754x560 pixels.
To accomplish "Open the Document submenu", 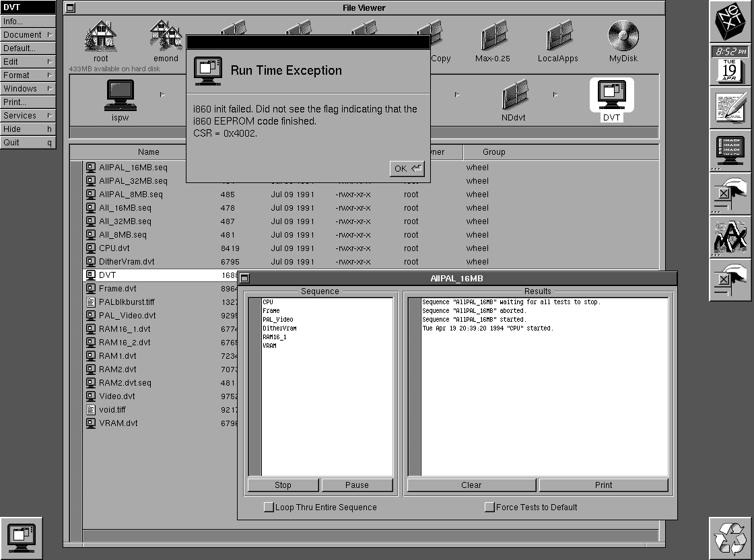I will pos(27,34).
